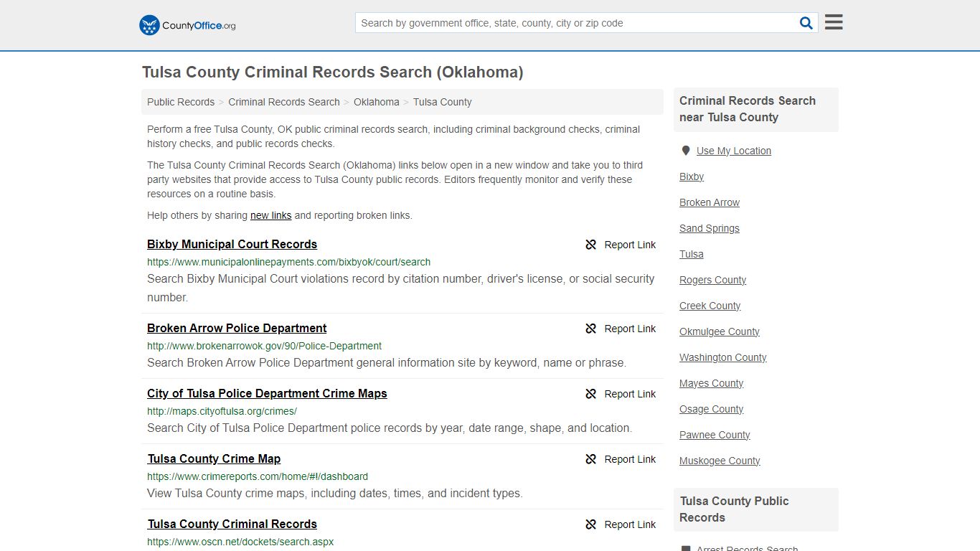Screen dimensions: 980x551
Task: Follow the 'new links' link
Action: tap(271, 215)
